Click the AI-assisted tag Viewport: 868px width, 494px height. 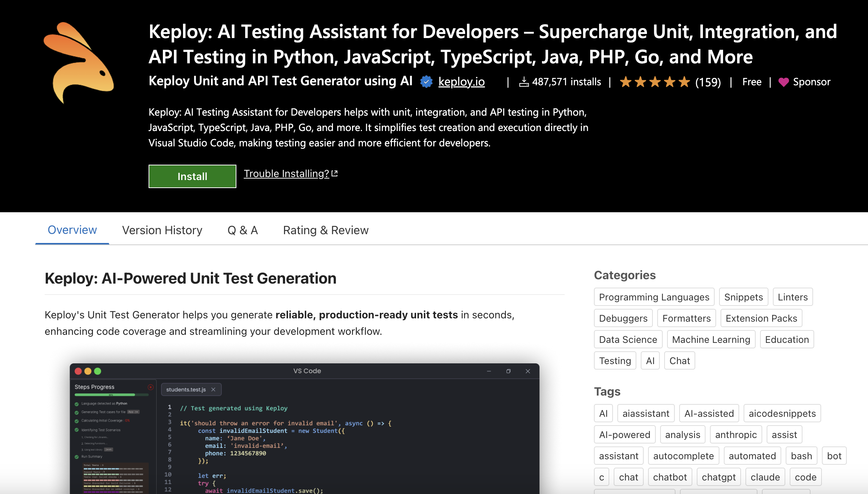(x=709, y=413)
